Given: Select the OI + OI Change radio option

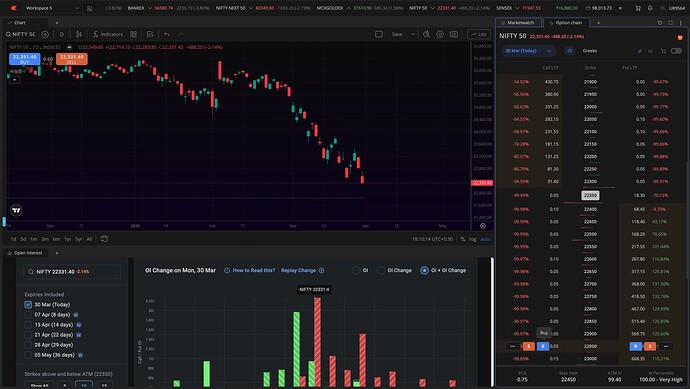Looking at the screenshot, I should click(424, 270).
